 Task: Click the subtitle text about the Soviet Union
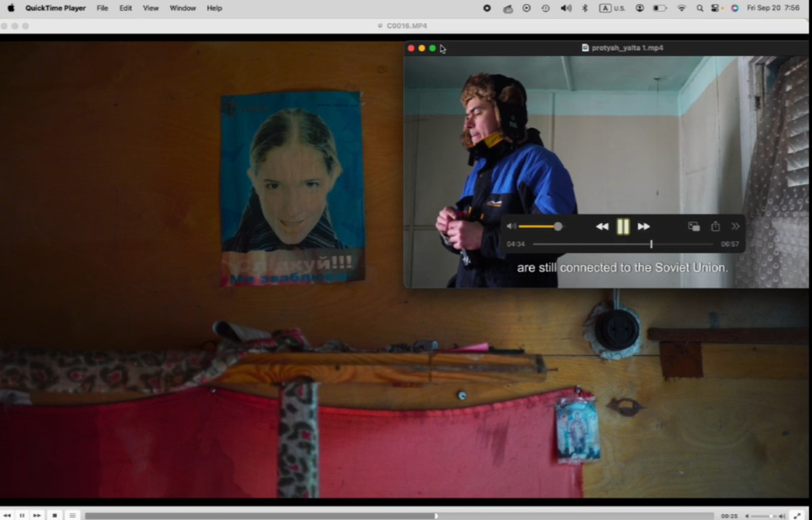(x=623, y=267)
